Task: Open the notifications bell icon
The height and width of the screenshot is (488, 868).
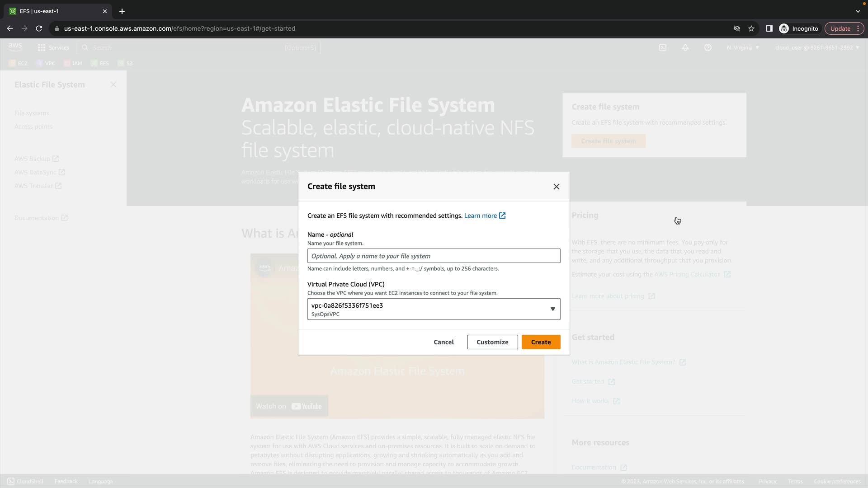Action: [x=685, y=47]
